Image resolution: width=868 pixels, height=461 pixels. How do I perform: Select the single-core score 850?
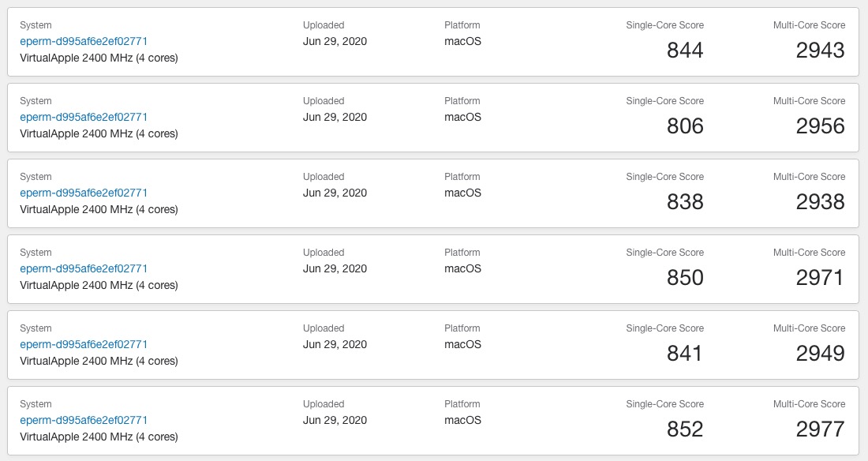click(x=685, y=278)
